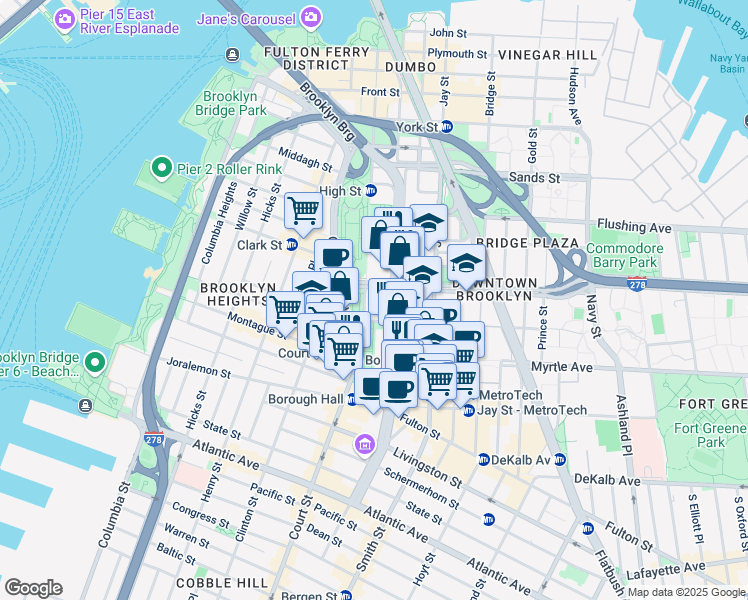The height and width of the screenshot is (600, 748).
Task: Select the Bergen St subway station icon
Action: (346, 595)
